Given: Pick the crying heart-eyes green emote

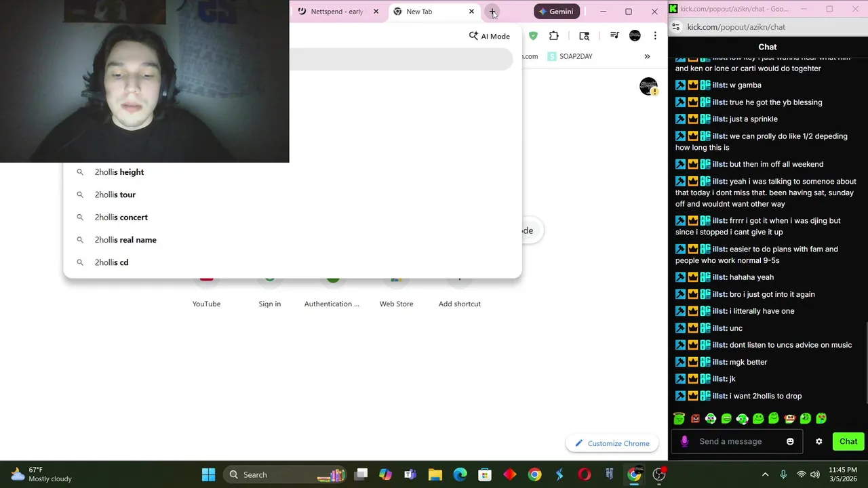Looking at the screenshot, I should tap(821, 418).
